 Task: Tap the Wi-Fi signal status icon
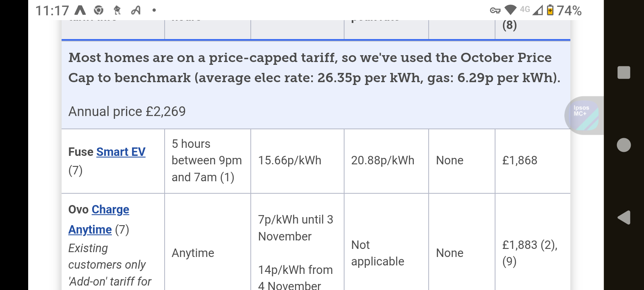point(510,10)
